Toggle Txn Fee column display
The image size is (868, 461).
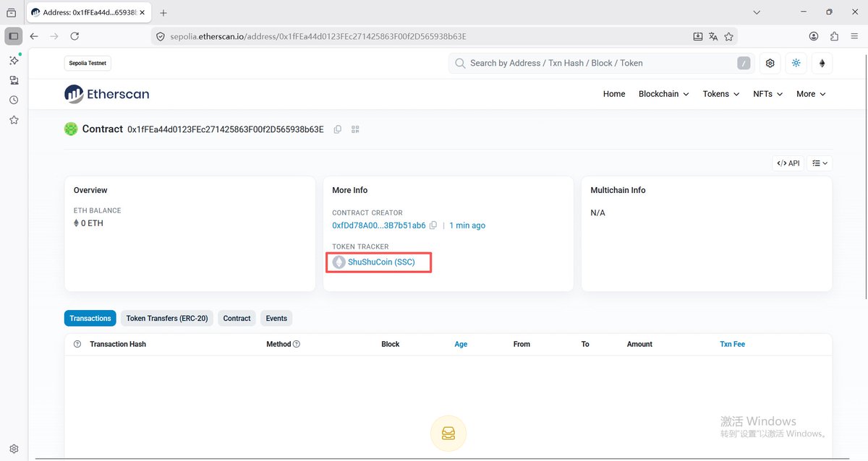pos(732,344)
